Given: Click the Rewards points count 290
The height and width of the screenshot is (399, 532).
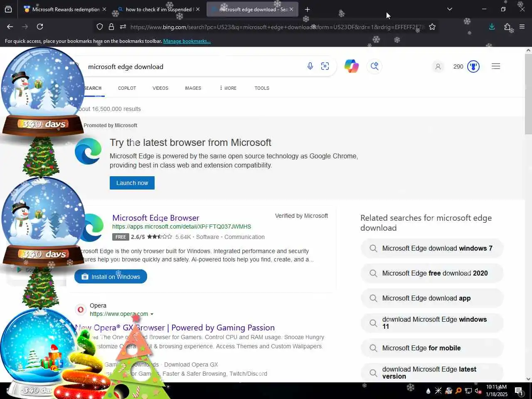Looking at the screenshot, I should pos(458,66).
